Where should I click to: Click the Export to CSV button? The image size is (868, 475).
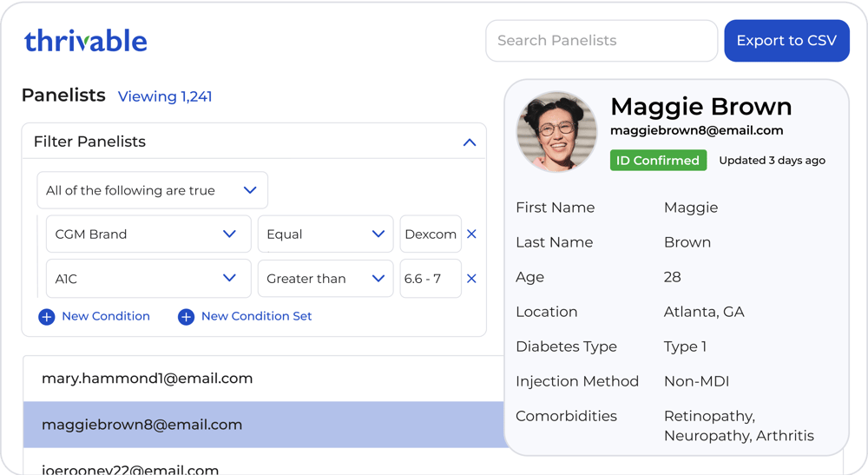(x=786, y=41)
